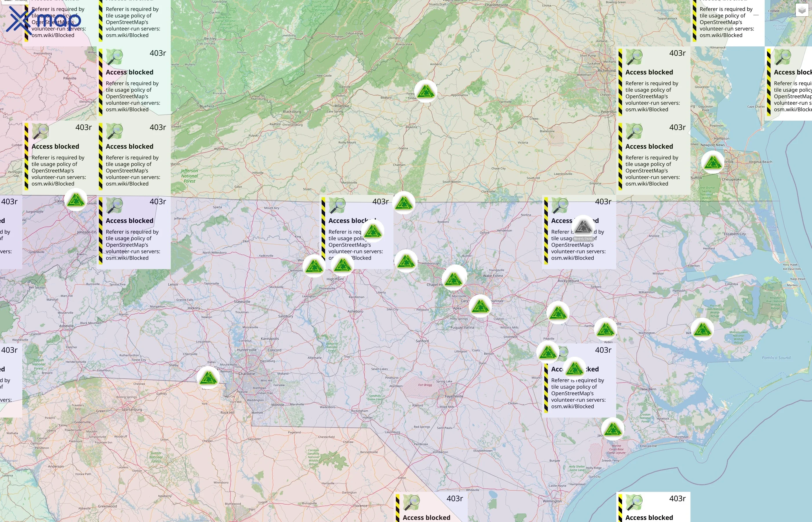Open the green marker over the Access blocked tile above High Point
This screenshot has height=522, width=812.
pyautogui.click(x=373, y=231)
